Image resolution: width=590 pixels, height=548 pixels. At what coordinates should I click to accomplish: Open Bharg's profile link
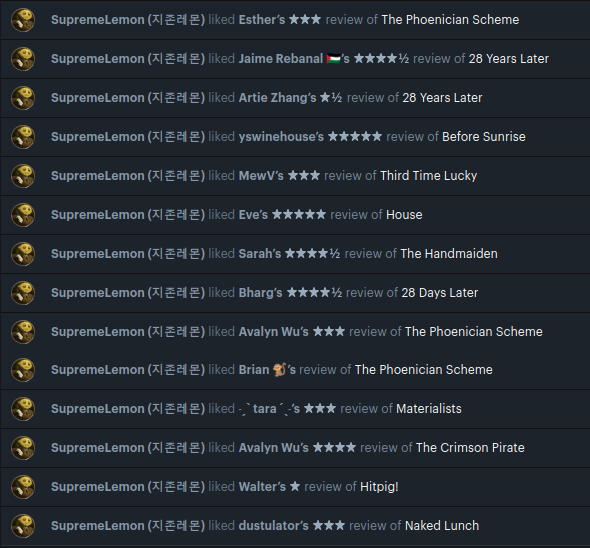pyautogui.click(x=260, y=293)
